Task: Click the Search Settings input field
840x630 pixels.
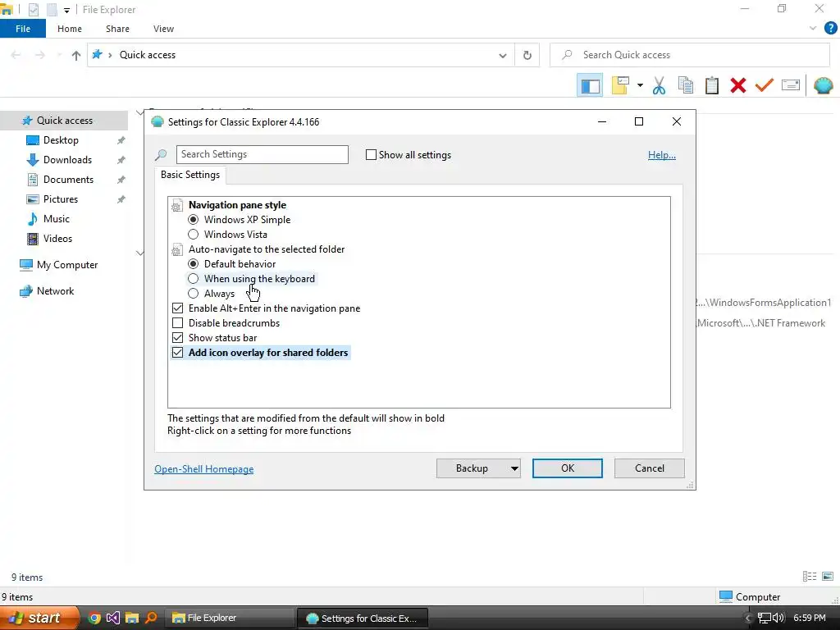Action: pyautogui.click(x=262, y=154)
